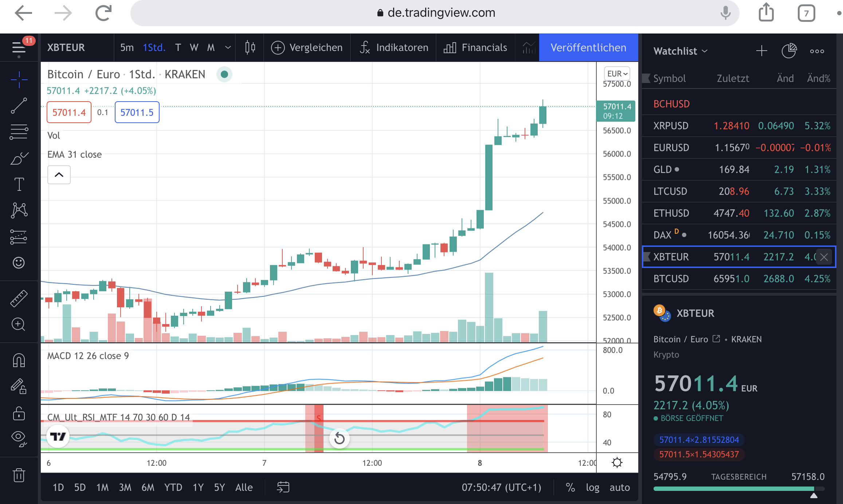Open the candlestick chart style selector
This screenshot has width=843, height=504.
pyautogui.click(x=250, y=47)
